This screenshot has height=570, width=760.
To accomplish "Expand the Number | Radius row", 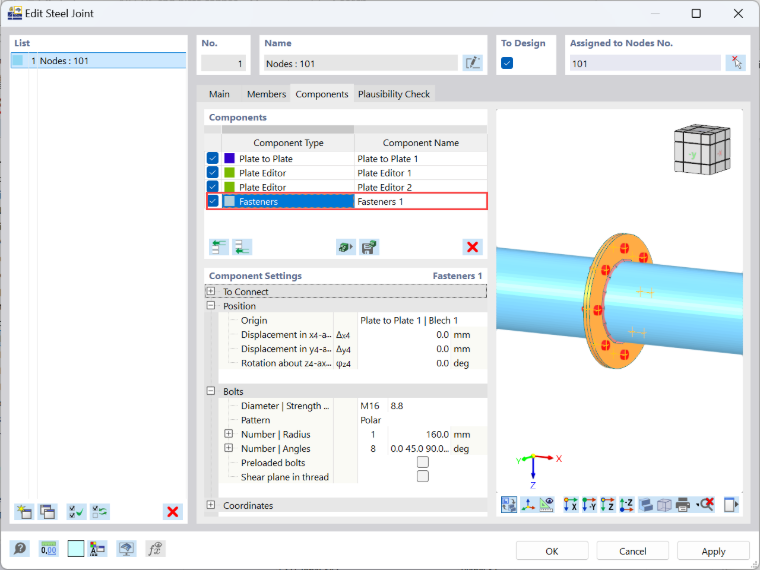I will [x=229, y=434].
